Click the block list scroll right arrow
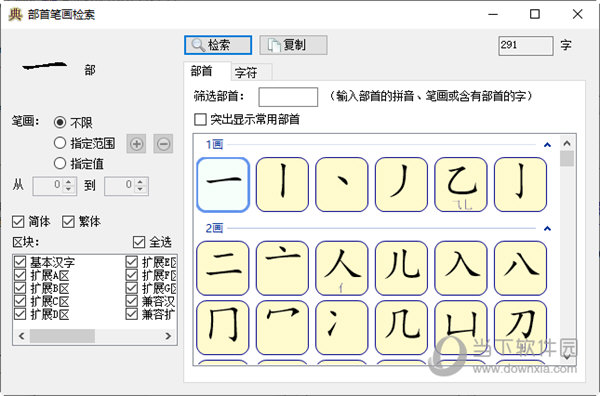The height and width of the screenshot is (396, 600). [x=168, y=336]
